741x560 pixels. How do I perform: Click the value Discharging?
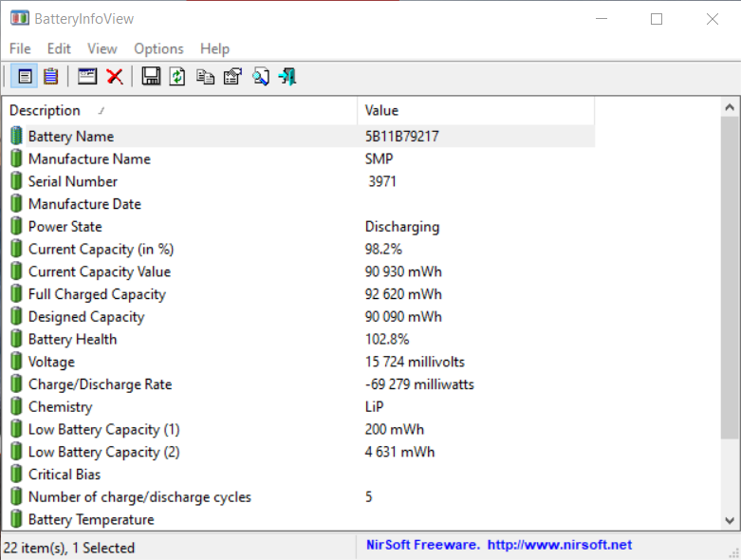point(402,227)
